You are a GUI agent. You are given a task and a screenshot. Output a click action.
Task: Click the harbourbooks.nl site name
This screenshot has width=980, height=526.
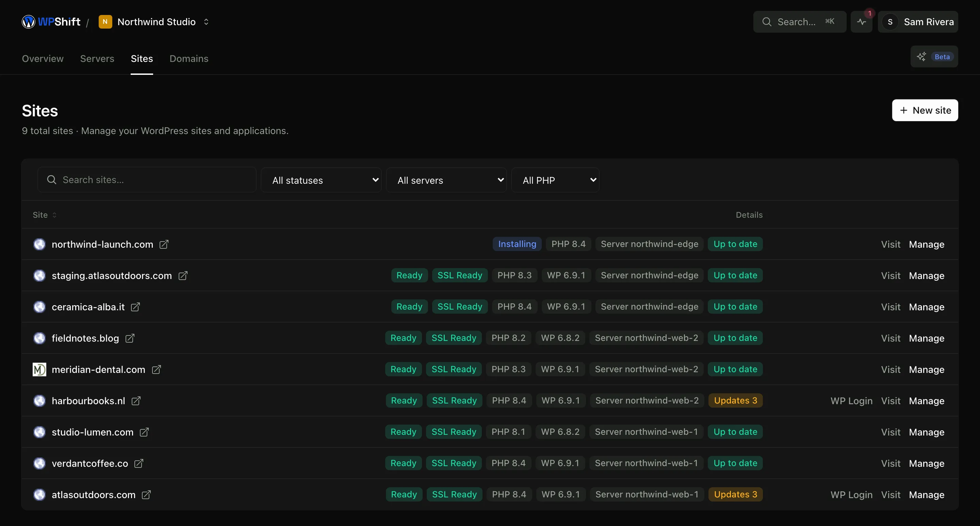pos(88,401)
